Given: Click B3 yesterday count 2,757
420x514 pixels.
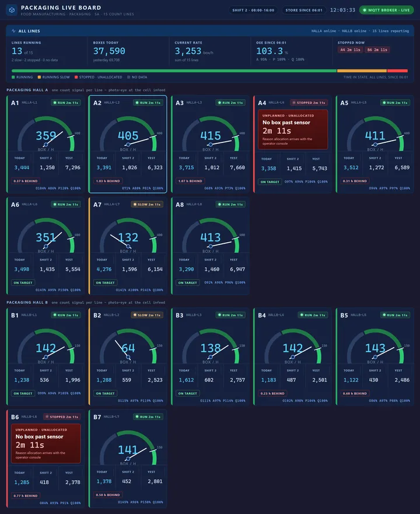Looking at the screenshot, I should pos(237,380).
